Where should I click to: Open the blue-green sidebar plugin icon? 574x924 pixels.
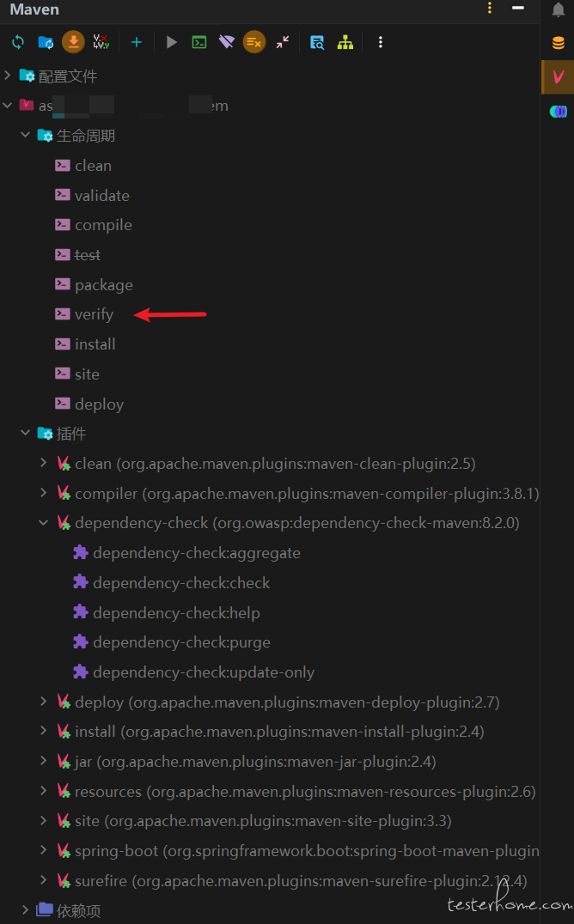point(558,111)
